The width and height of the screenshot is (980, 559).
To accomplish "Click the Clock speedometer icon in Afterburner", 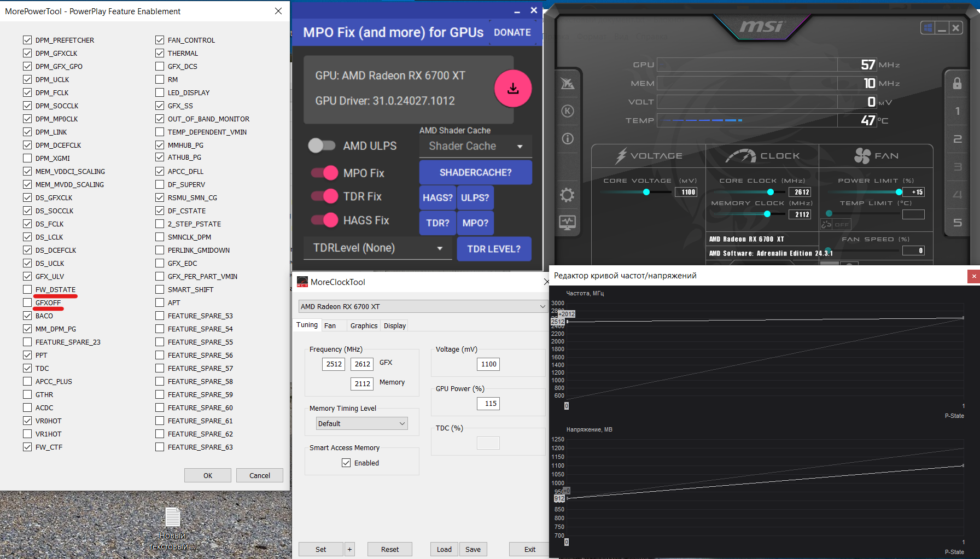I will [740, 156].
